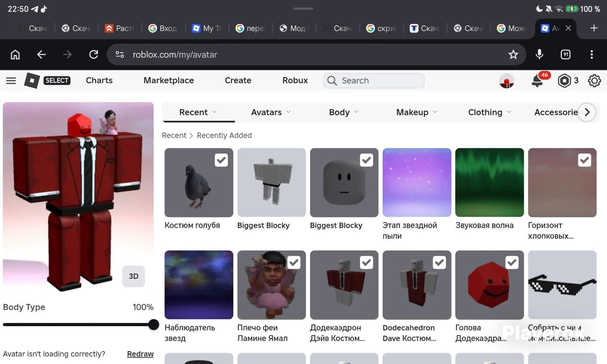Uncheck Dodecahedron Dave Костюм checkbox
Screen dimensions: 607x364
[x=439, y=262]
